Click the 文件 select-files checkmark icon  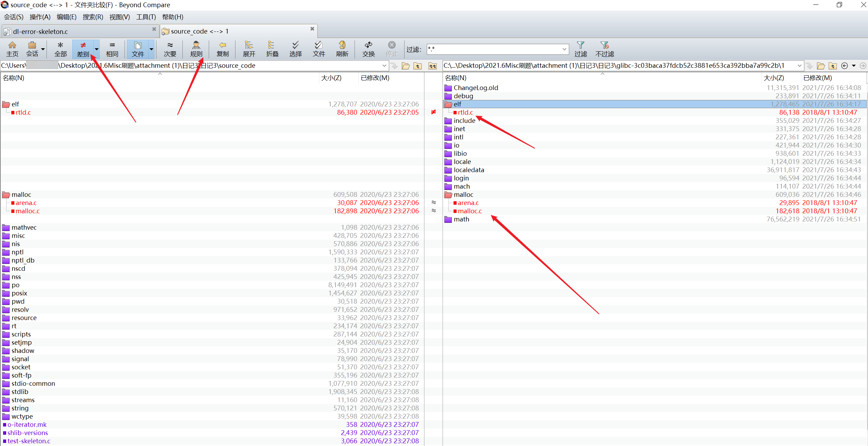(x=319, y=49)
